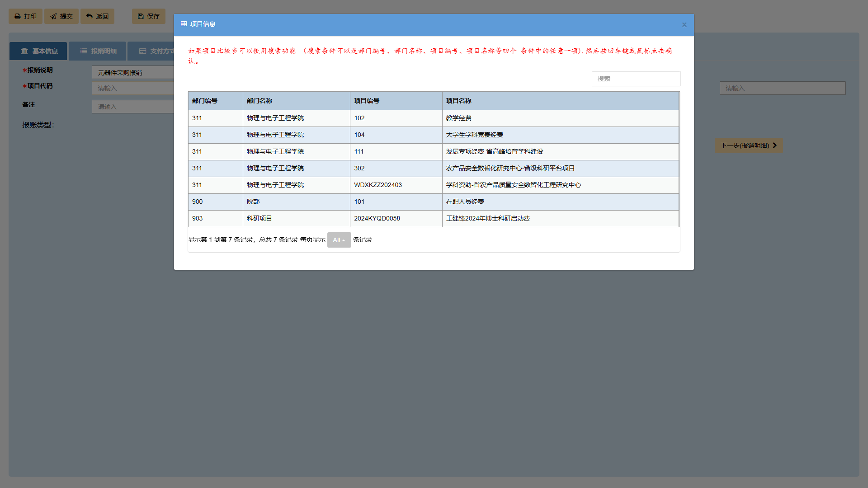Switch to the 基本信息 tab
Screen dimensions: 868x488
pyautogui.click(x=38, y=51)
